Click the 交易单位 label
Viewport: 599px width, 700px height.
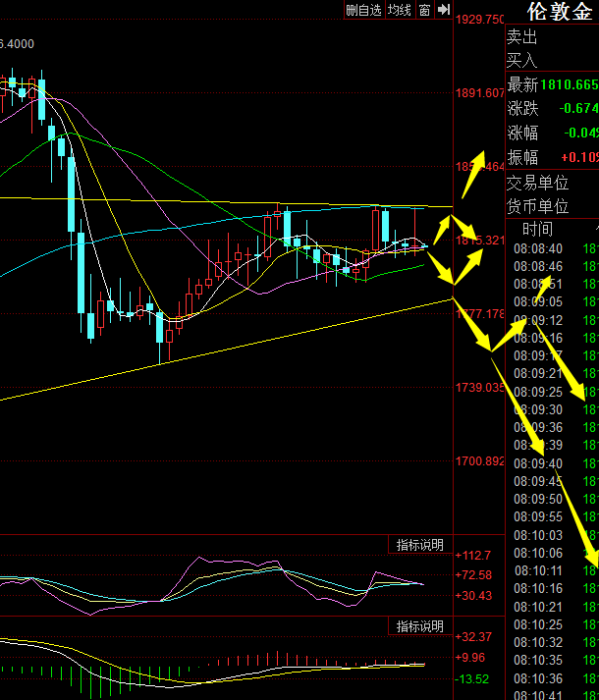coord(537,183)
